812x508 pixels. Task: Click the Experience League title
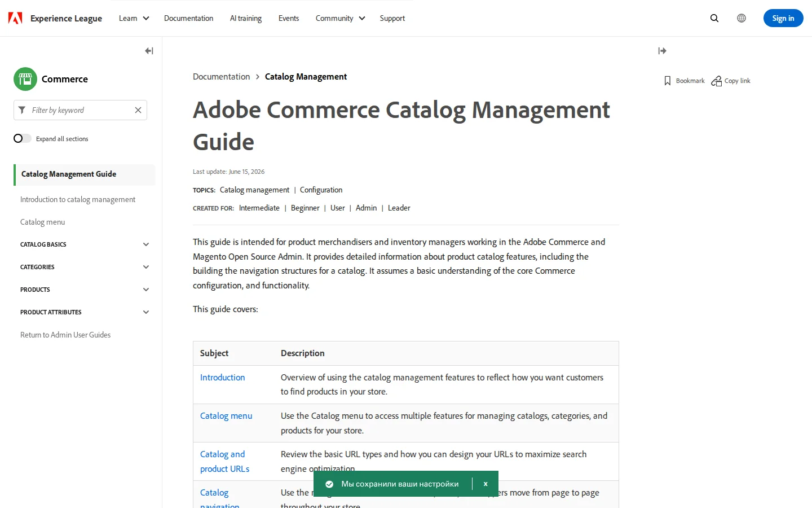(x=66, y=18)
